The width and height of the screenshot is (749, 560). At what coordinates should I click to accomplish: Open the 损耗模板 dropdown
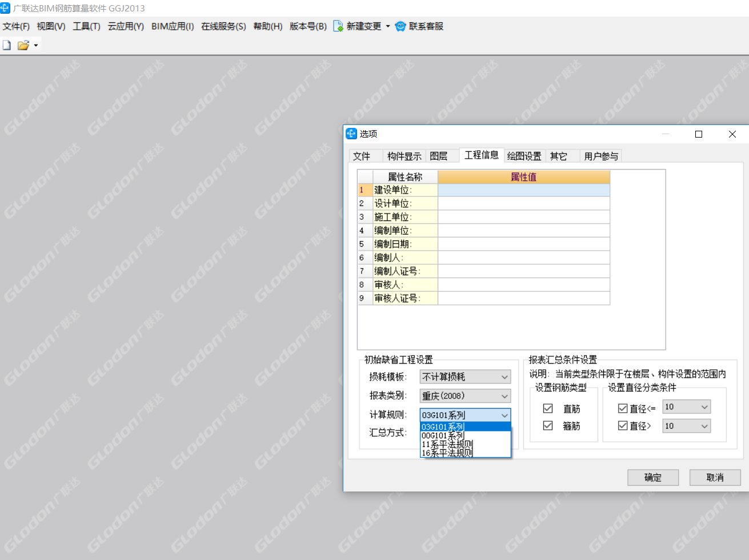(465, 377)
